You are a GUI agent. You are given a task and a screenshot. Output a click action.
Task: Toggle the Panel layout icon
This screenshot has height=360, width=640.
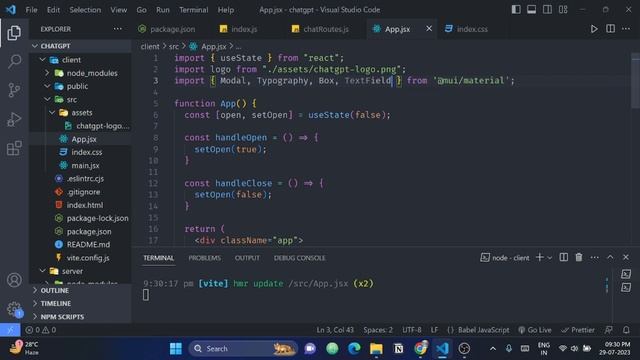pos(531,9)
